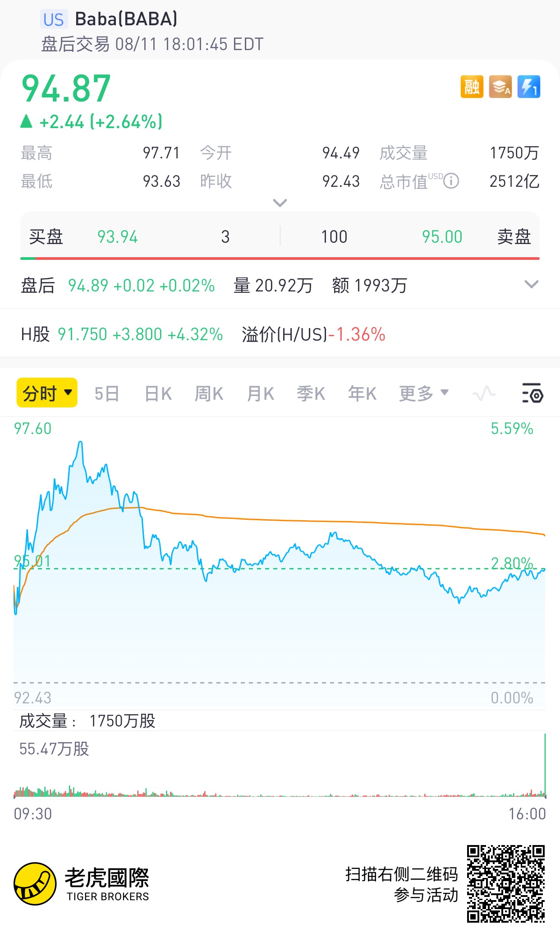Screen dimensions: 560x938
Task: Tap the H股 91.750 quote row
Action: (280, 334)
